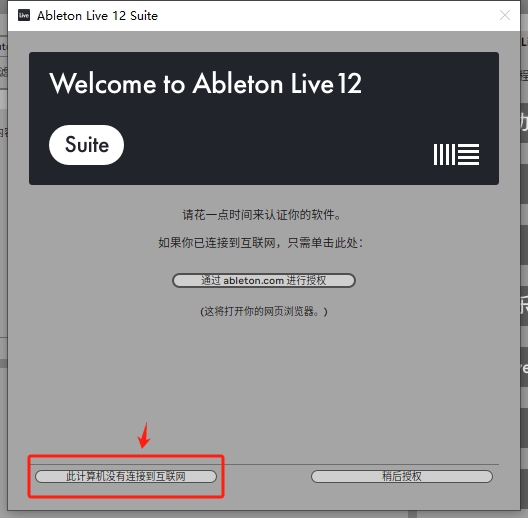Click the white Suite edition badge
Screen dimensions: 528x518
tap(87, 145)
